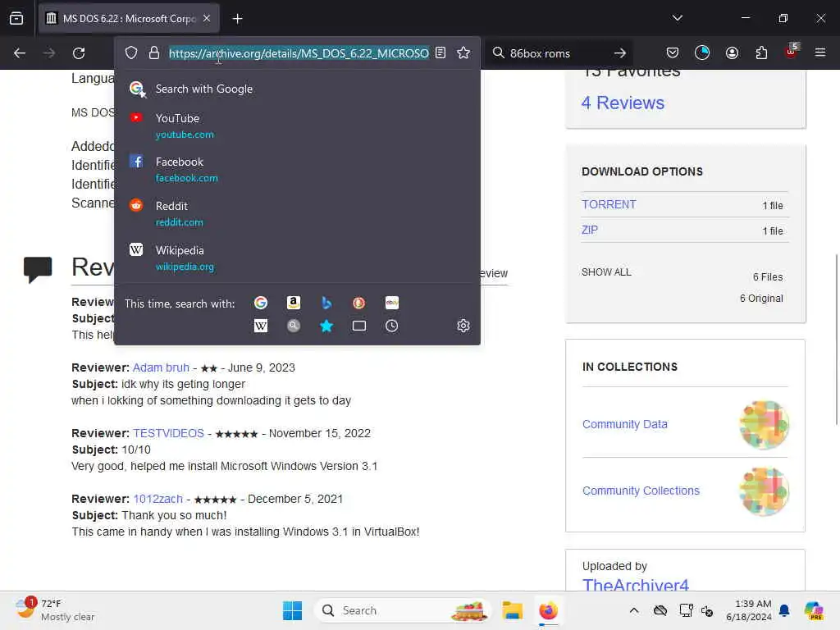
Task: Choose the Wikipedia suggestion
Action: tap(297, 258)
